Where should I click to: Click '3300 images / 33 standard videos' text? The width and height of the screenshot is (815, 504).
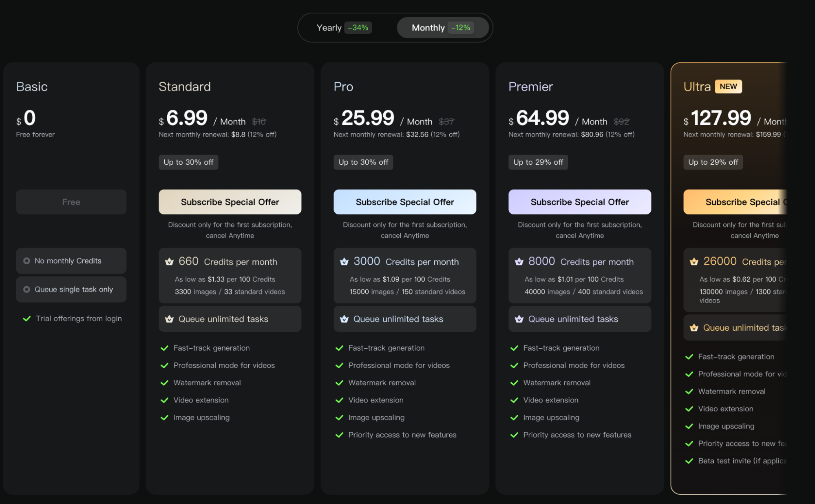(x=230, y=292)
